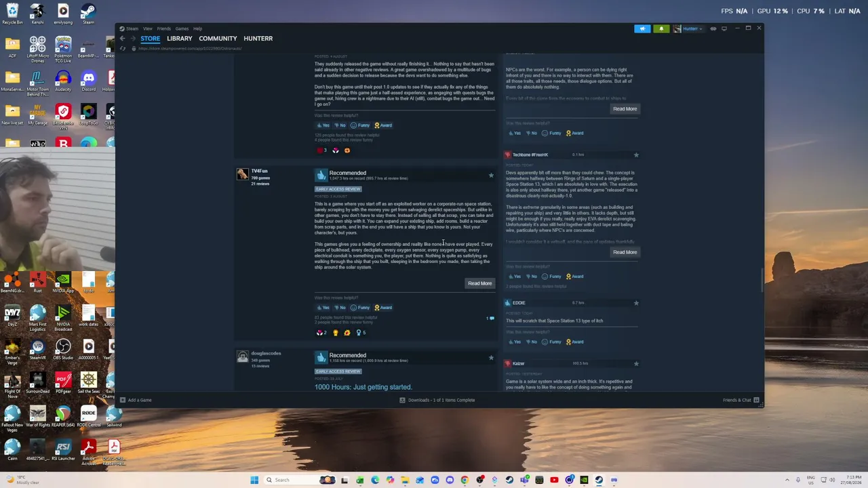Open EDDIE's reviewer profile
The width and height of the screenshot is (868, 488).
519,303
